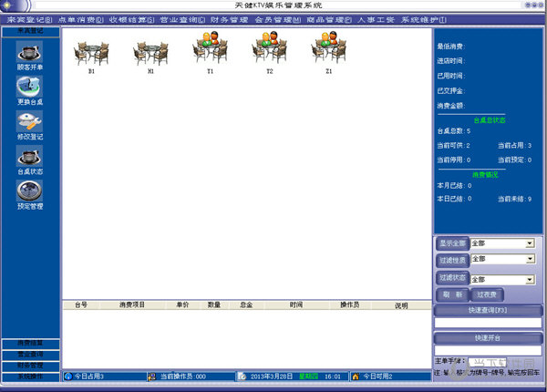Focus the input field under 快速开台

(488, 350)
